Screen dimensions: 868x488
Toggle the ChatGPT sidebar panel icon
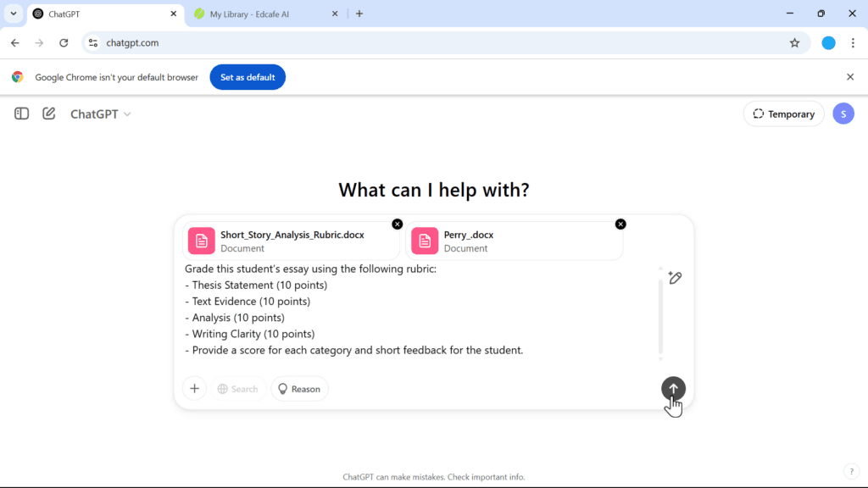[21, 114]
